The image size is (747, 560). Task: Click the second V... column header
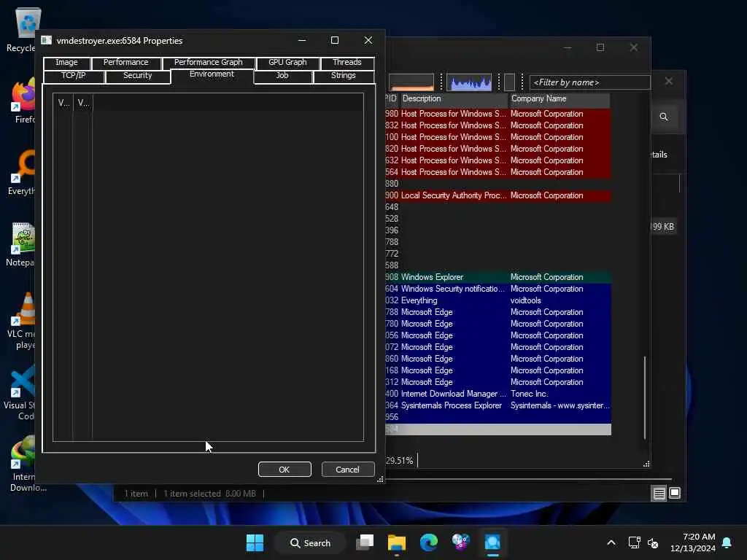[83, 102]
